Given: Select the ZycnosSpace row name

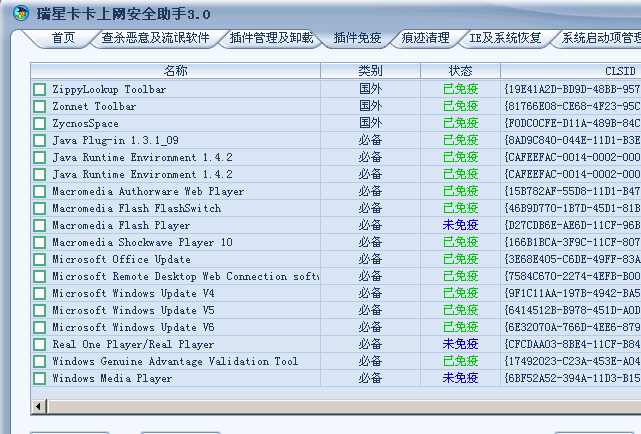Looking at the screenshot, I should click(85, 123).
